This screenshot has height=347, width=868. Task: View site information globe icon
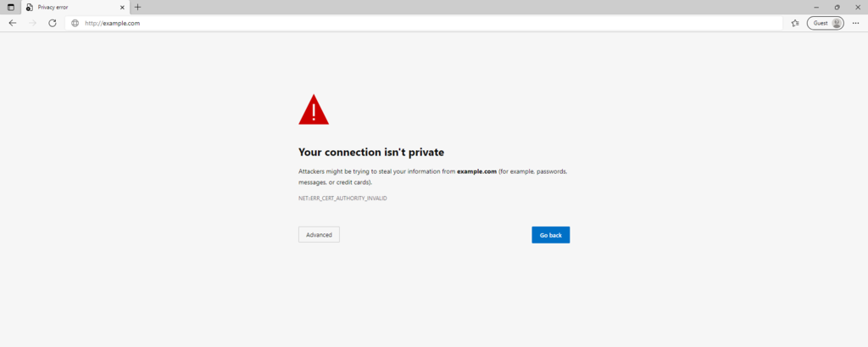point(75,23)
